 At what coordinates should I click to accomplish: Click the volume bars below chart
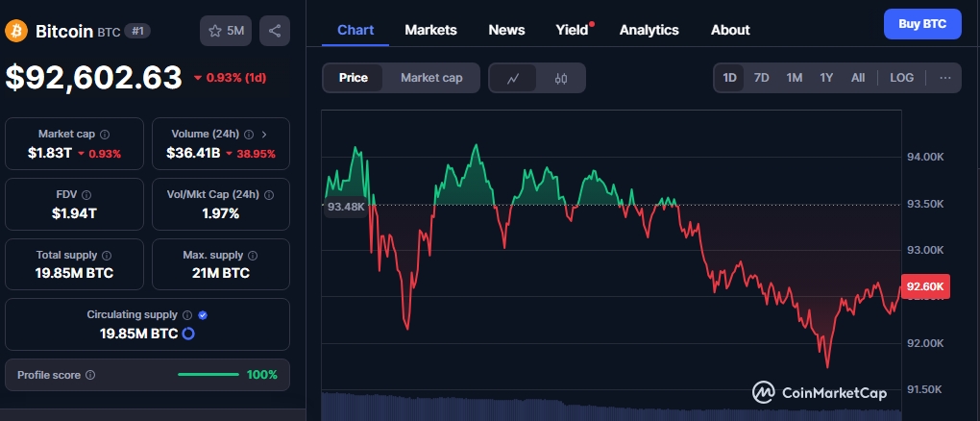coord(611,407)
